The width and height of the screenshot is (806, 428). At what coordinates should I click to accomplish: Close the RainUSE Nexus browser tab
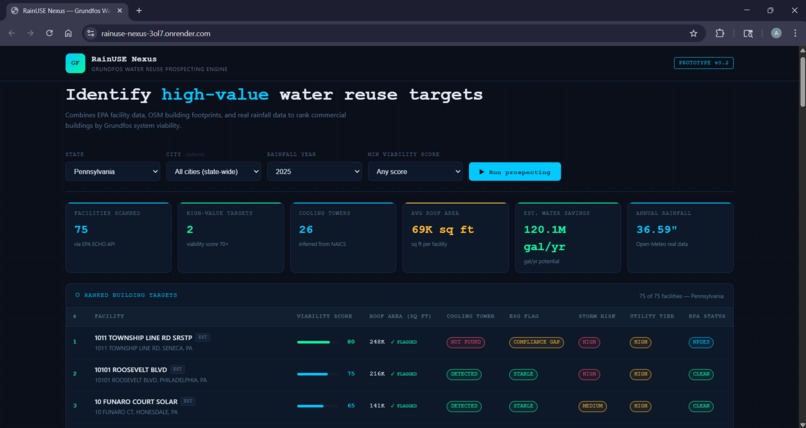(120, 10)
